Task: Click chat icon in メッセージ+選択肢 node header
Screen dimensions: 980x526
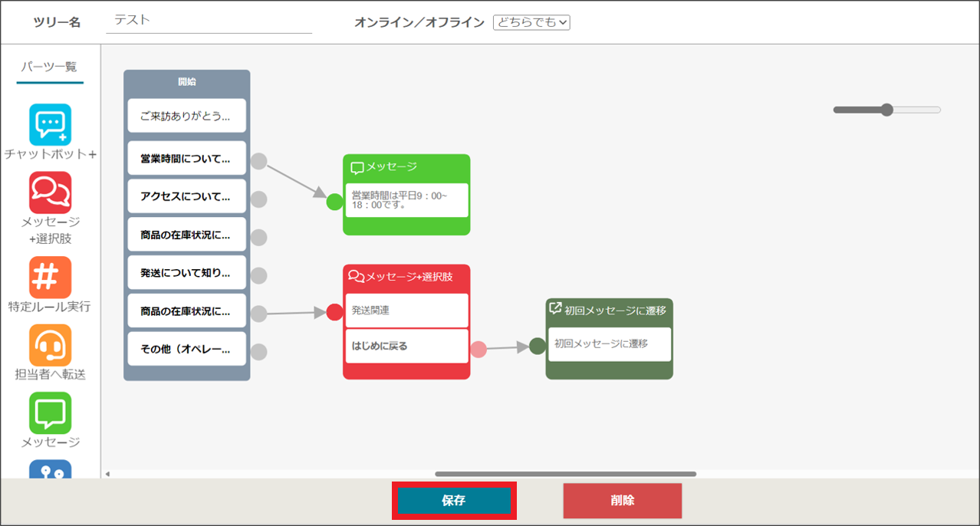Action: (x=356, y=276)
